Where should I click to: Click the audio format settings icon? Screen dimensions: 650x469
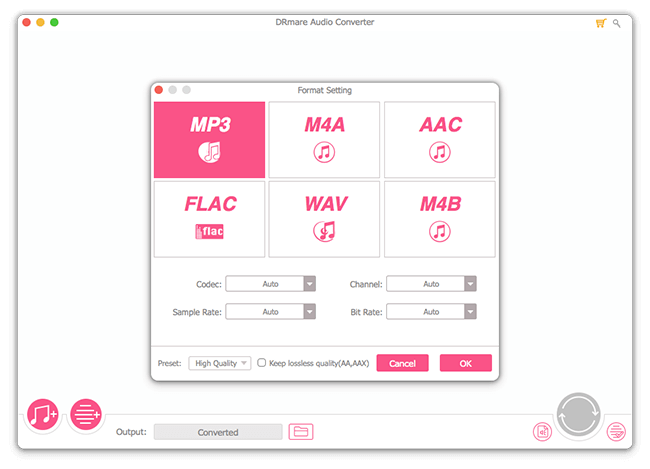pos(542,432)
